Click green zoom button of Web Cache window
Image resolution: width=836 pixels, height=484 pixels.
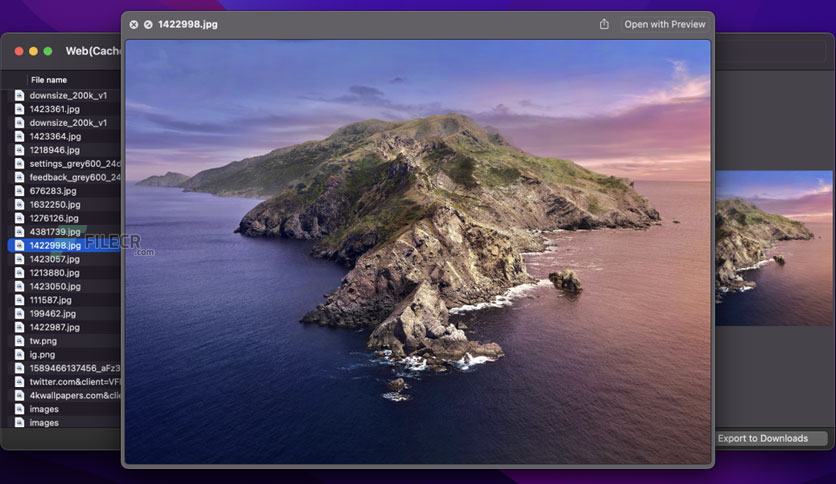(x=48, y=51)
